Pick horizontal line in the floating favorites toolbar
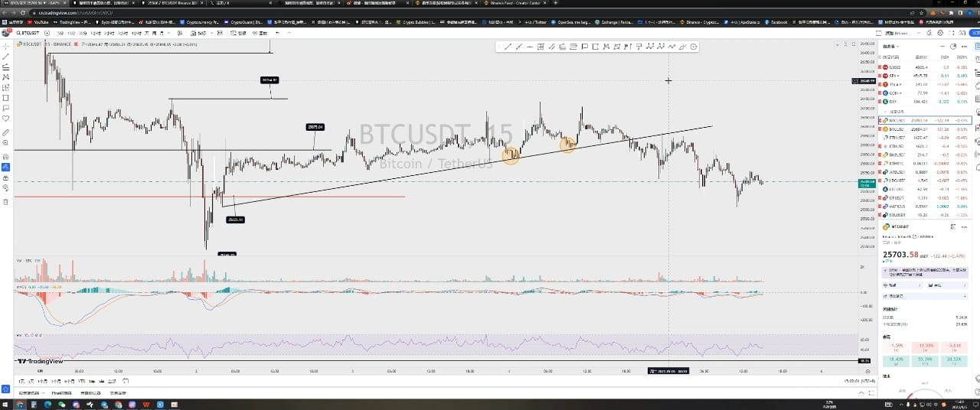Viewport: 980px width, 410px height. (x=530, y=47)
